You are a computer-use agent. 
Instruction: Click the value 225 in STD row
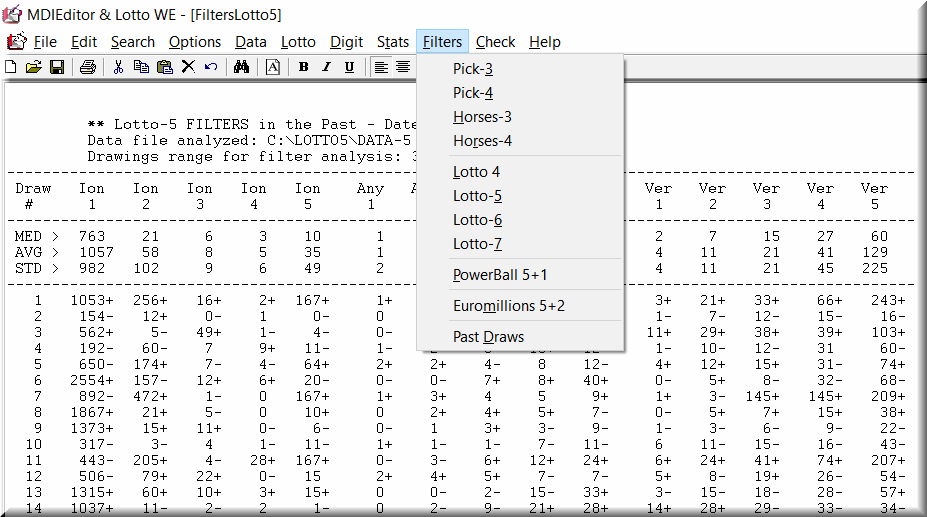[x=874, y=269]
